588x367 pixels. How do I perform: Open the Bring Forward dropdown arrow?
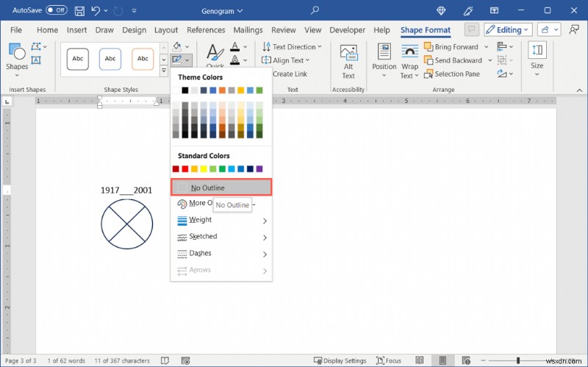pyautogui.click(x=487, y=47)
